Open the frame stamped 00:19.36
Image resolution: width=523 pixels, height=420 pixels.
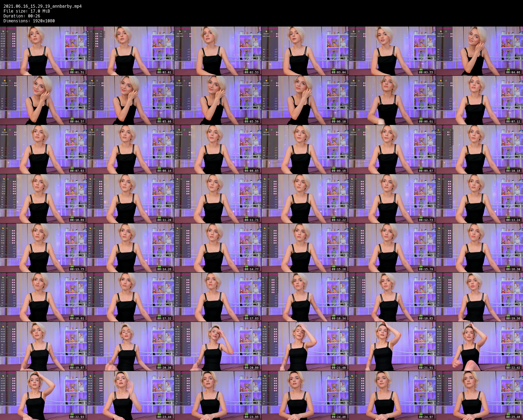[479, 297]
